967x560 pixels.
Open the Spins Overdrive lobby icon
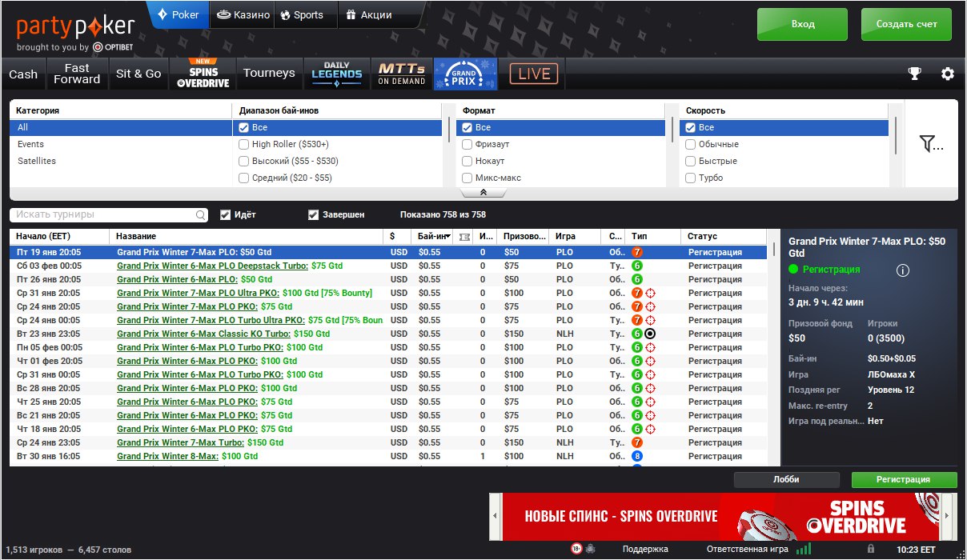point(203,74)
